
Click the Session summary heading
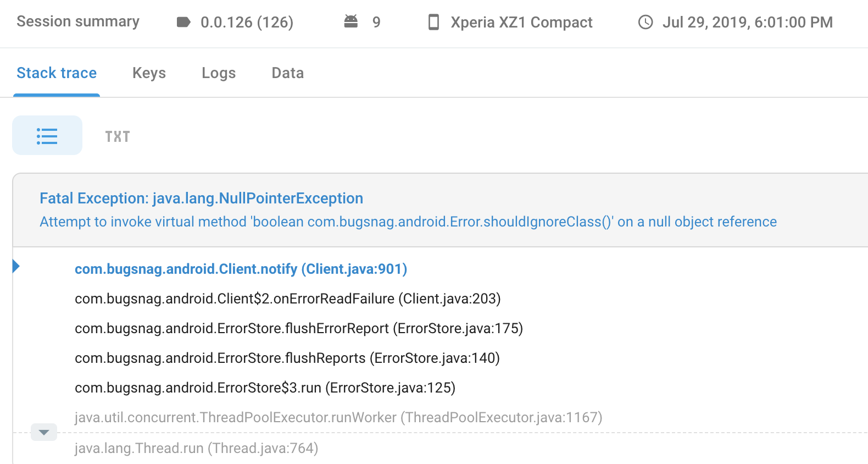pos(77,21)
